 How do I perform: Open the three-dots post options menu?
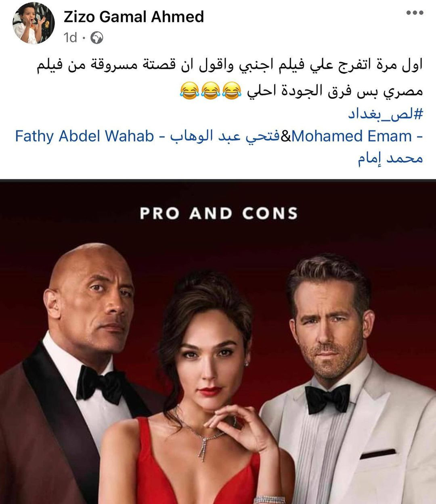pos(415,13)
